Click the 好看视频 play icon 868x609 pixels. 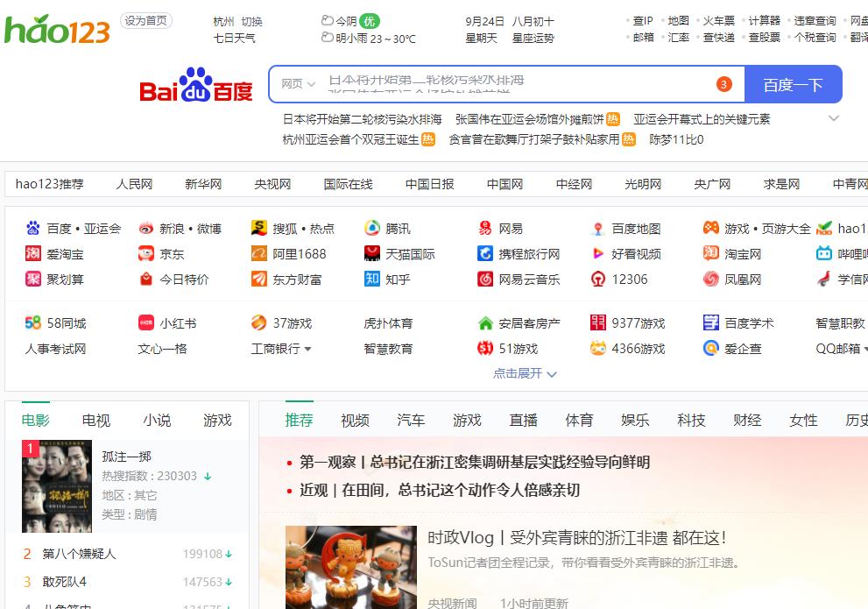(x=598, y=253)
